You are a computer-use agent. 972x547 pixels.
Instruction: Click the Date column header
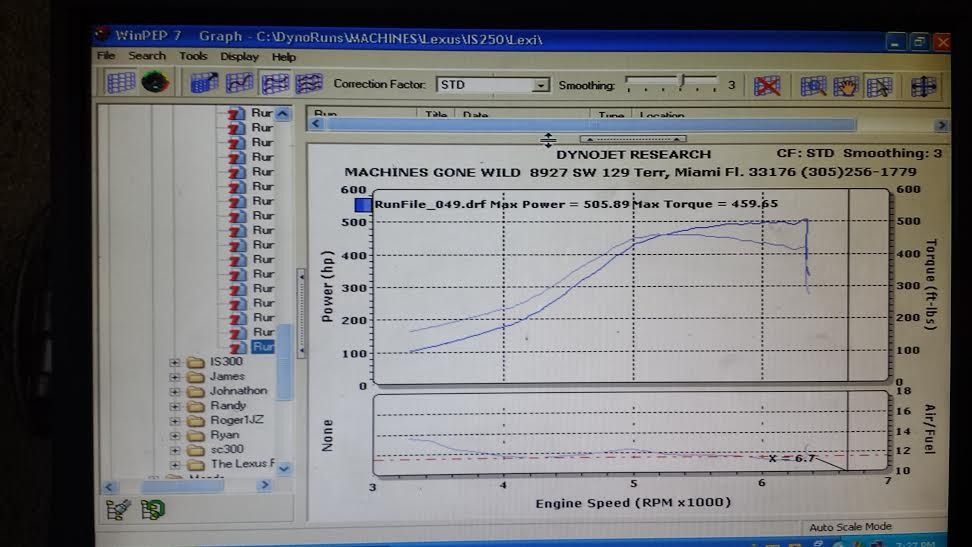pos(475,114)
